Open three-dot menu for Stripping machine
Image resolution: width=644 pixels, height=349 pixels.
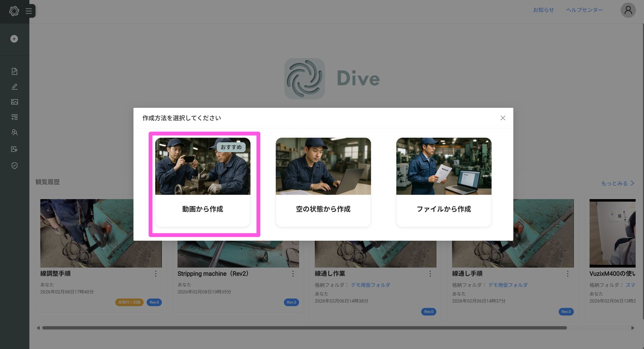[x=293, y=274]
